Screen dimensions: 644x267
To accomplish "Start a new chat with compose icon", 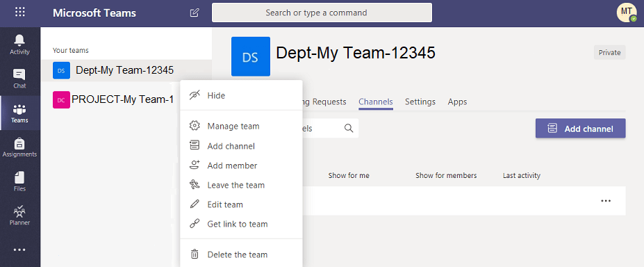I will pos(195,13).
